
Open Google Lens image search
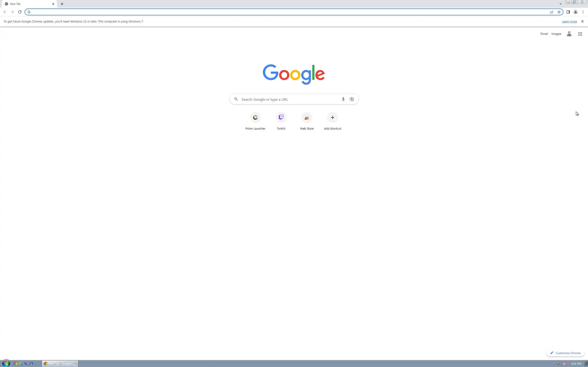352,99
